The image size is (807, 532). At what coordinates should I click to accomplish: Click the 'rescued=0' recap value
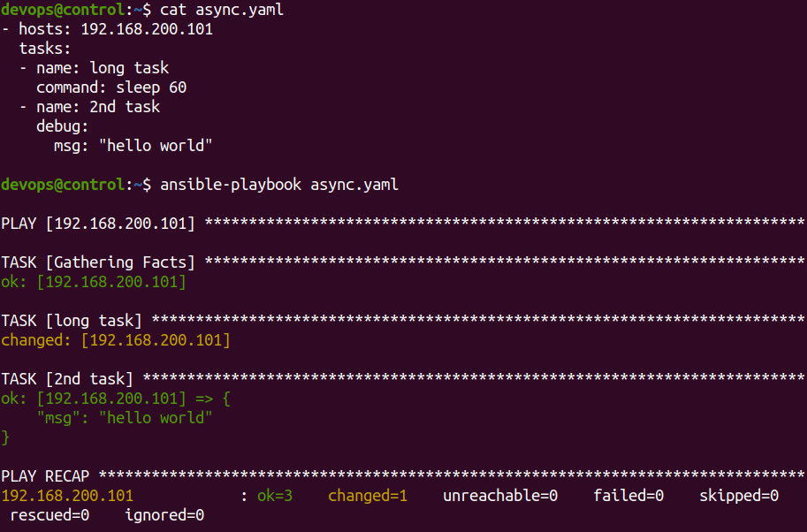click(49, 515)
